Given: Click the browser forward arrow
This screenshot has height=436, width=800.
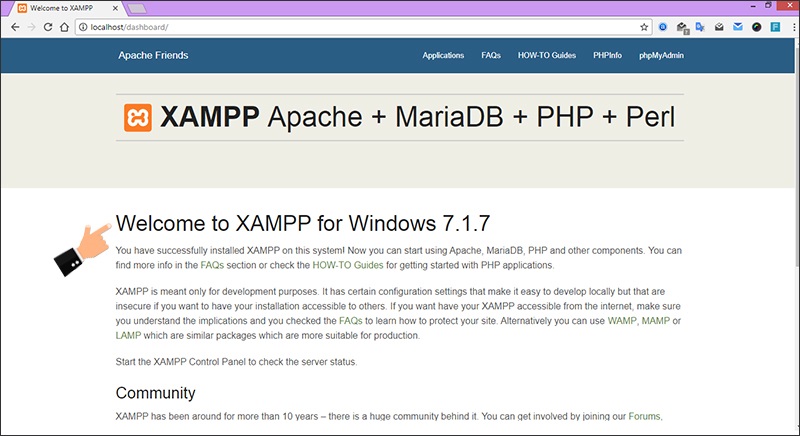Looking at the screenshot, I should point(32,27).
